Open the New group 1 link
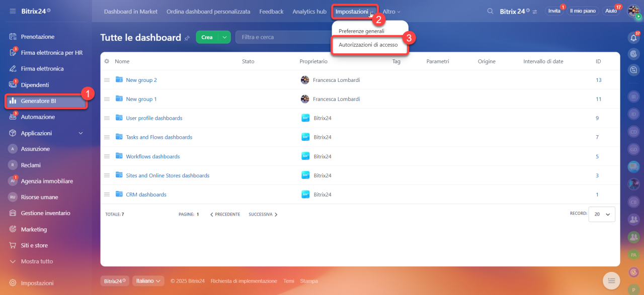The image size is (644, 295). [x=141, y=99]
